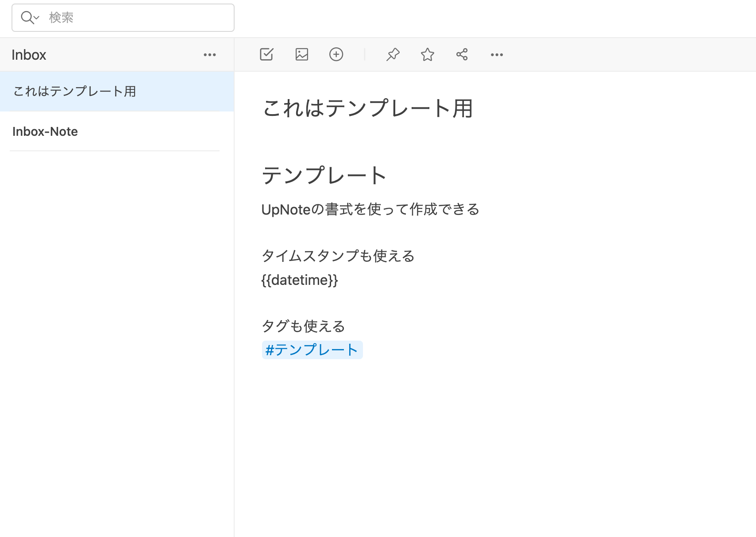Image resolution: width=756 pixels, height=537 pixels.
Task: Select the note これはテンプレート用 in the list
Action: tap(74, 92)
